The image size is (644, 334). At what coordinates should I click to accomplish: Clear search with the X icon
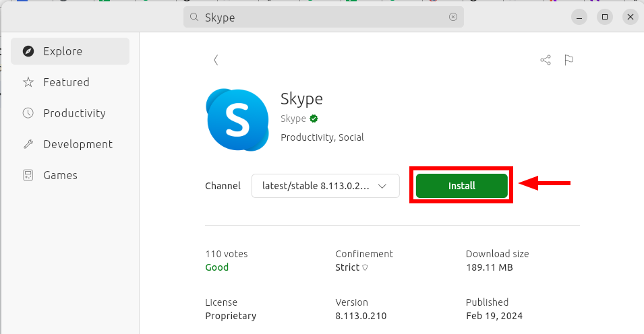[x=453, y=17]
